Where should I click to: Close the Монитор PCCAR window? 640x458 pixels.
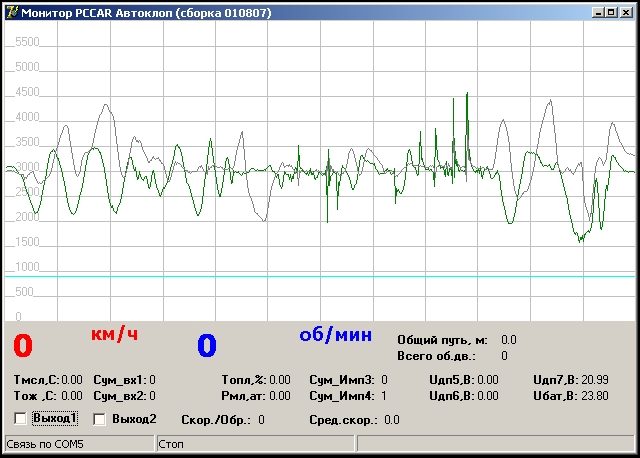(626, 12)
